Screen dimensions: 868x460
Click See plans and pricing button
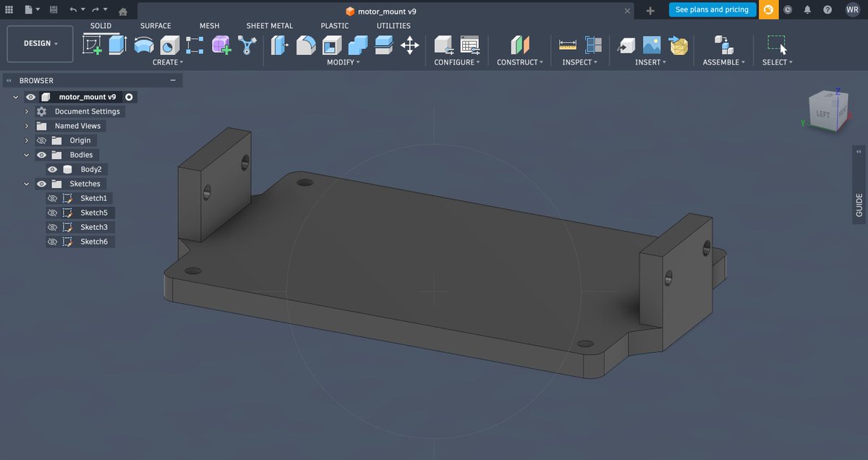point(712,9)
